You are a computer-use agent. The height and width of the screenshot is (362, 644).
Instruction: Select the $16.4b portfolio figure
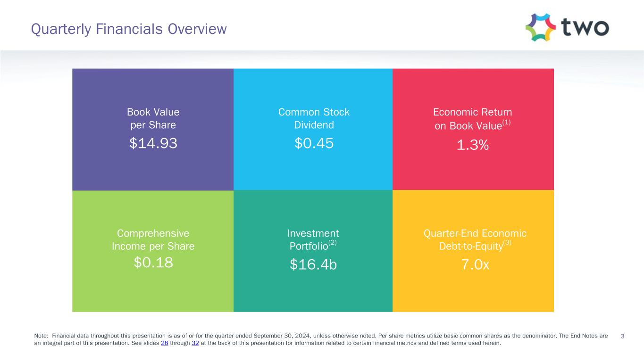click(x=313, y=265)
